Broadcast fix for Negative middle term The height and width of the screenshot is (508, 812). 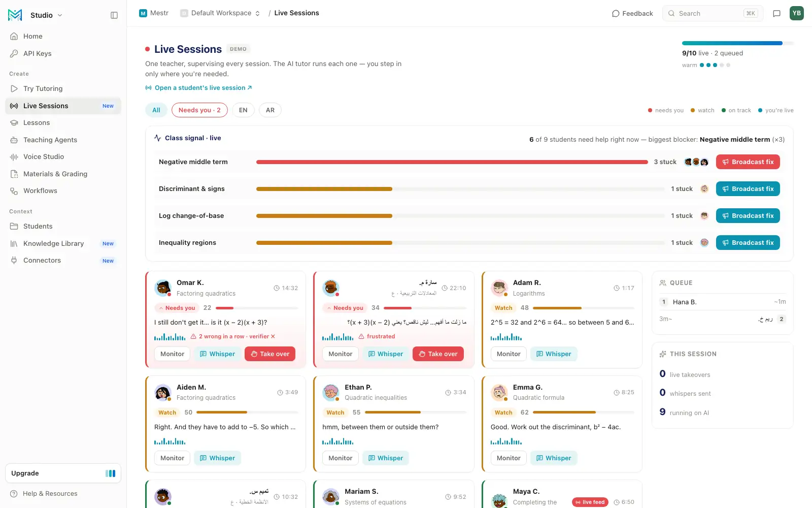click(748, 162)
